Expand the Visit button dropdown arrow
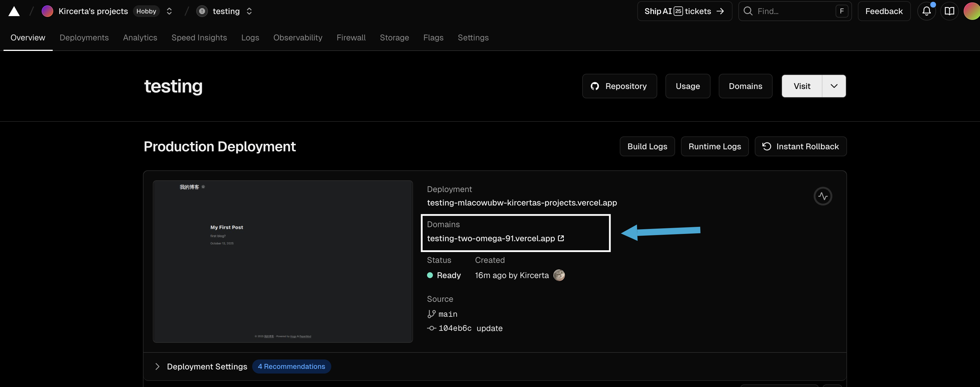The height and width of the screenshot is (387, 980). click(834, 86)
